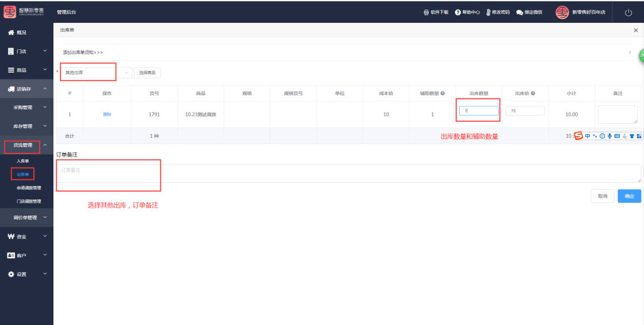This screenshot has width=644, height=325.
Task: Click the 订单备注 text area
Action: (349, 173)
